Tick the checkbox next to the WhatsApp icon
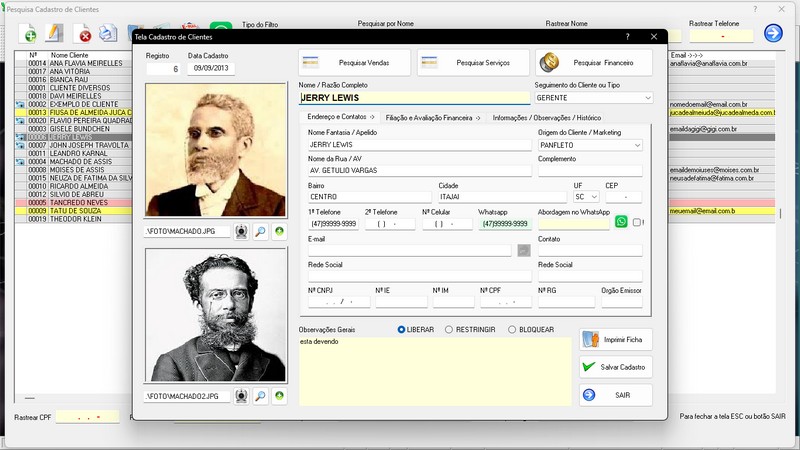 tap(637, 222)
